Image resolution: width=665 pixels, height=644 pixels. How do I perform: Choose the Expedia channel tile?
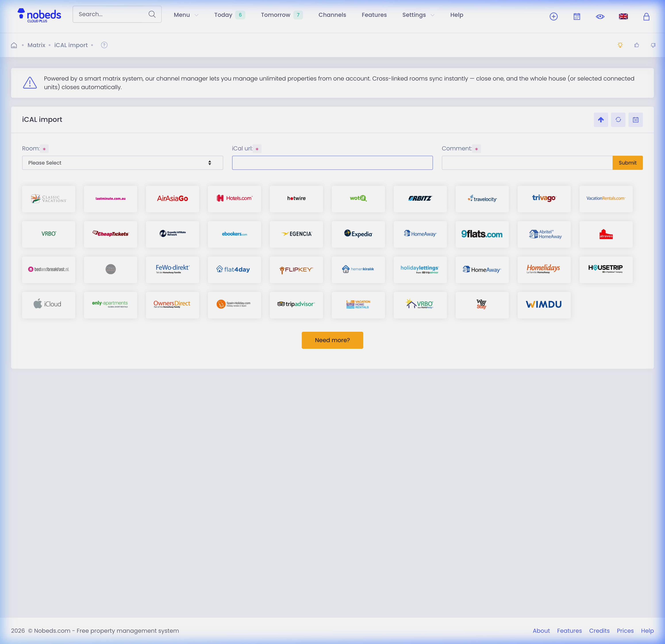[358, 234]
